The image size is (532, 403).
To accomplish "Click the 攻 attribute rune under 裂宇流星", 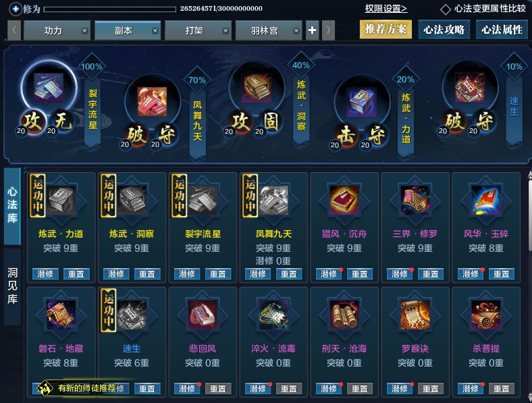I will tap(32, 122).
